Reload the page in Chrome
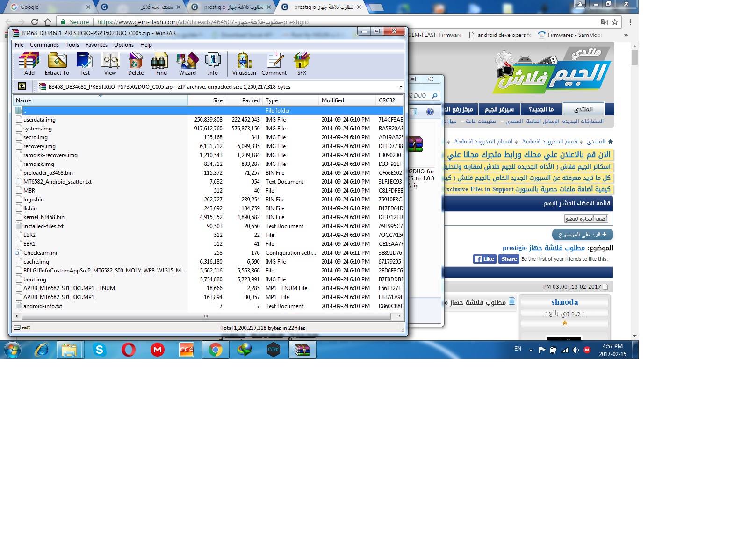This screenshot has height=537, width=756. [x=35, y=22]
